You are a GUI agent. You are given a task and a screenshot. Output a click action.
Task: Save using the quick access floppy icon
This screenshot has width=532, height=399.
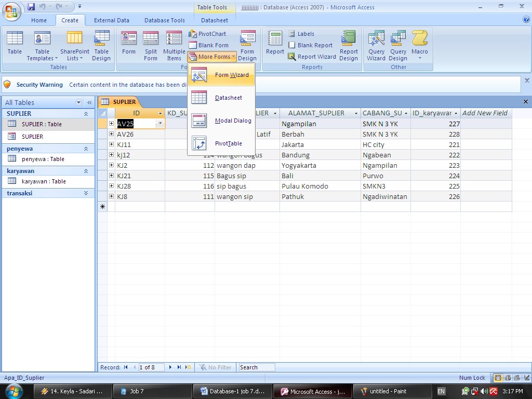[31, 6]
